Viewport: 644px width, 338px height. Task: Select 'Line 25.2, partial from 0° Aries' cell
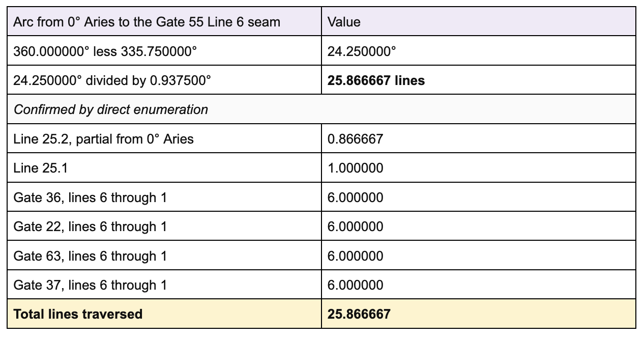click(x=164, y=138)
